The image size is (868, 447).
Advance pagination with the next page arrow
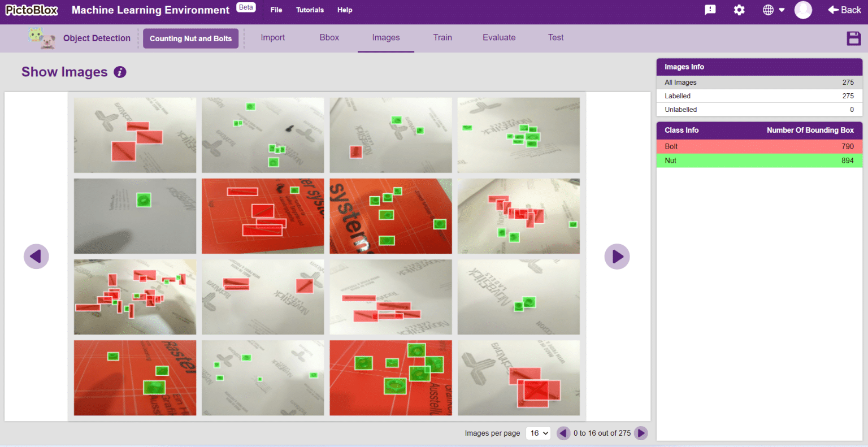coord(641,433)
